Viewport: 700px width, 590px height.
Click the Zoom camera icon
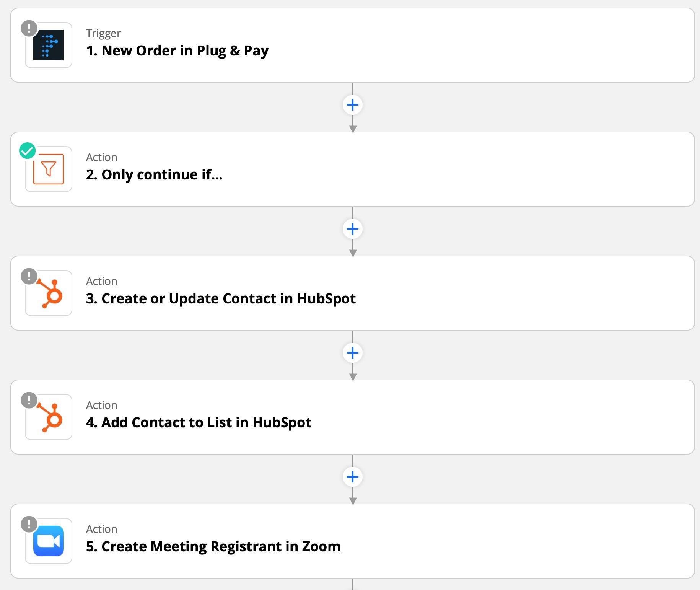click(x=49, y=541)
